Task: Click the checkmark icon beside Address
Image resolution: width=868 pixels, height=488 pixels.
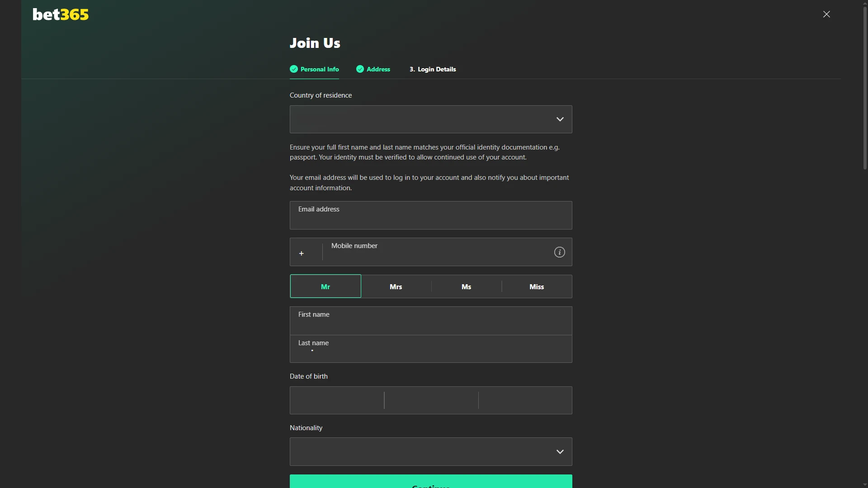Action: tap(360, 69)
